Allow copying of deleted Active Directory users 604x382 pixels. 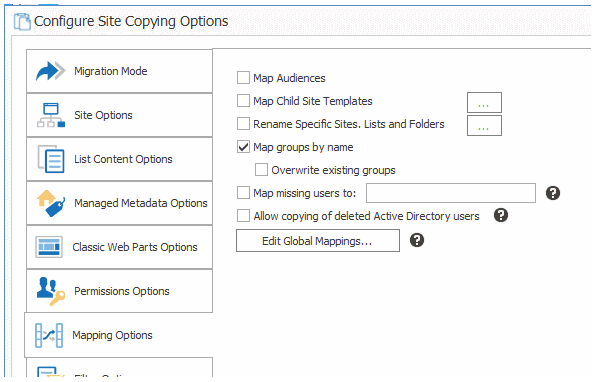(x=243, y=216)
